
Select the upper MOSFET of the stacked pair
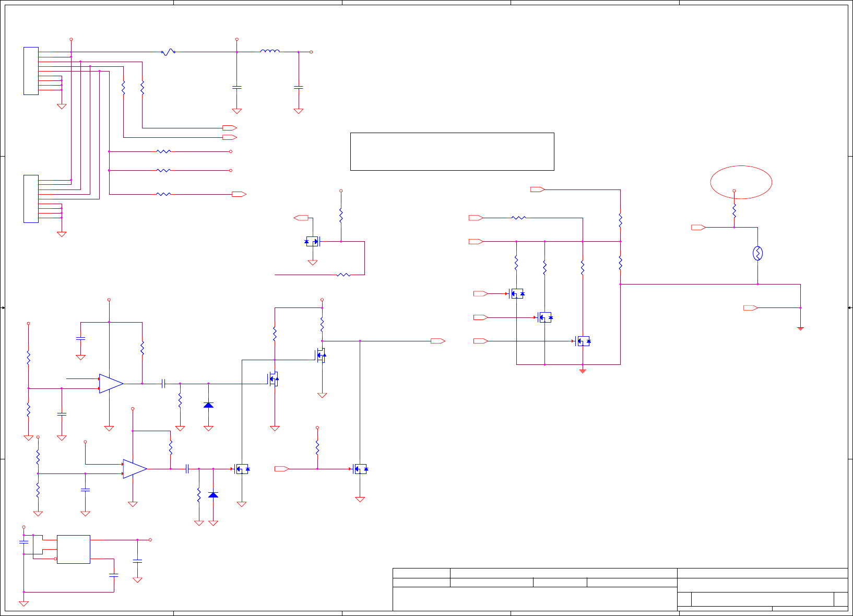pyautogui.click(x=321, y=356)
